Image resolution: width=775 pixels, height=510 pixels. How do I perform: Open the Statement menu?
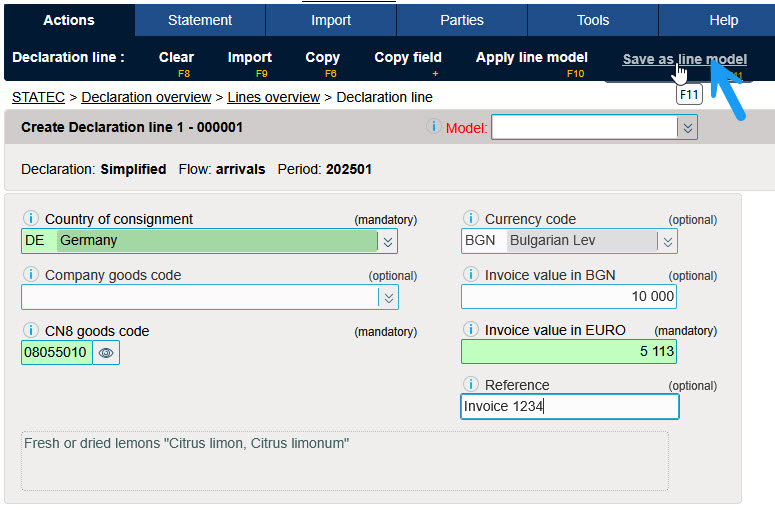pyautogui.click(x=200, y=20)
